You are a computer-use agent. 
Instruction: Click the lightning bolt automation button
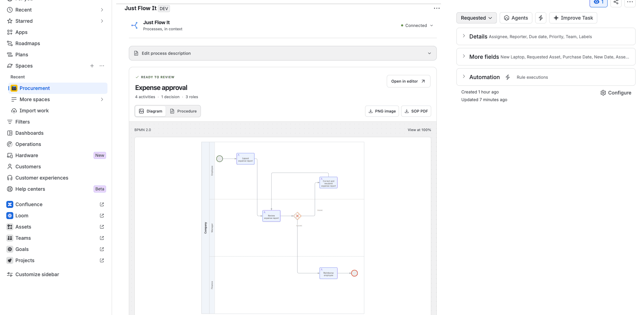point(541,18)
